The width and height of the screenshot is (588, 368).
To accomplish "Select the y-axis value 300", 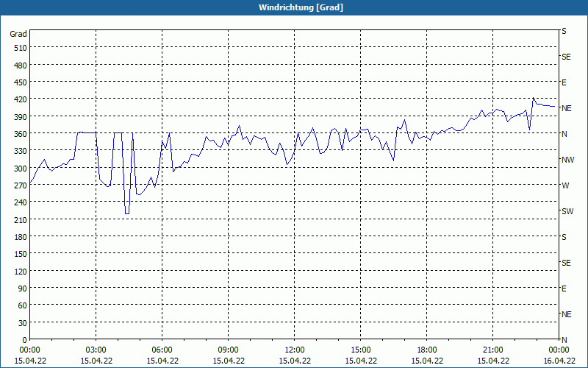I will pos(21,169).
